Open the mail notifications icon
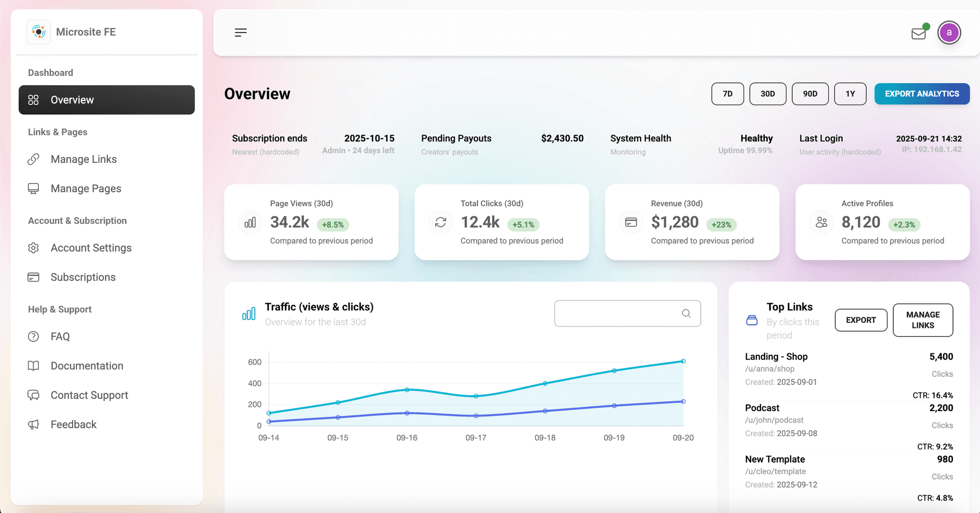Screen dimensions: 980x513 click(919, 34)
